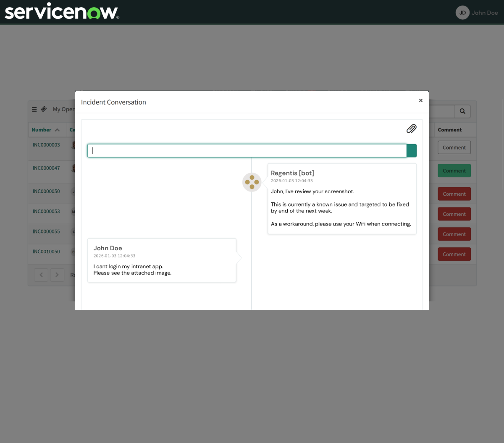Image resolution: width=504 pixels, height=443 pixels.
Task: Open incident INC0000047 link
Action: pyautogui.click(x=46, y=168)
